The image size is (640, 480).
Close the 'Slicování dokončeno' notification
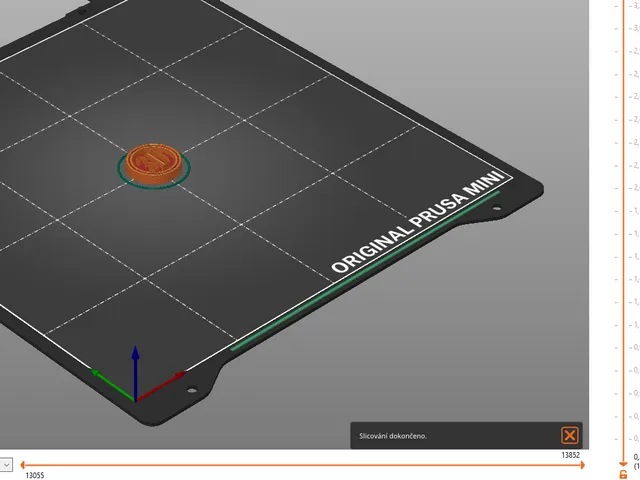[569, 436]
